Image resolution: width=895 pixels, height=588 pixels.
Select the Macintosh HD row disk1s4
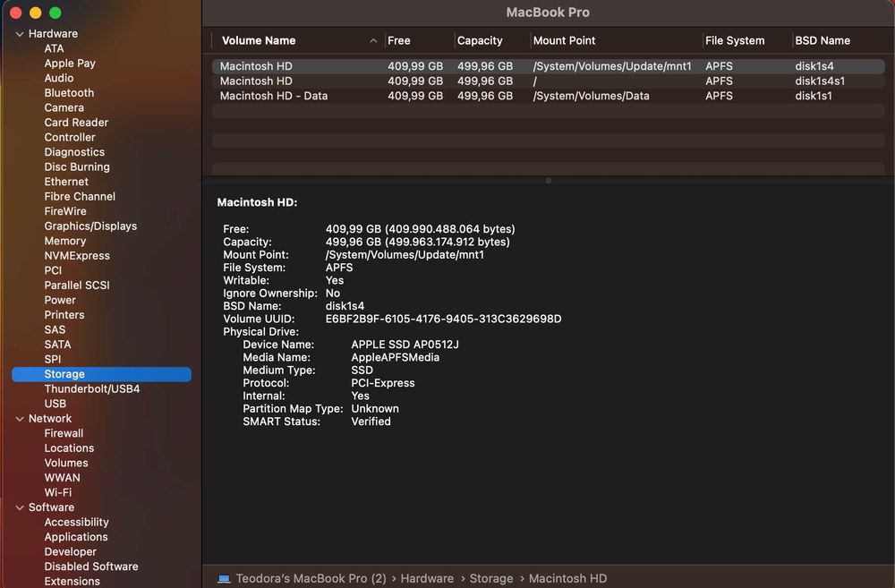point(548,66)
